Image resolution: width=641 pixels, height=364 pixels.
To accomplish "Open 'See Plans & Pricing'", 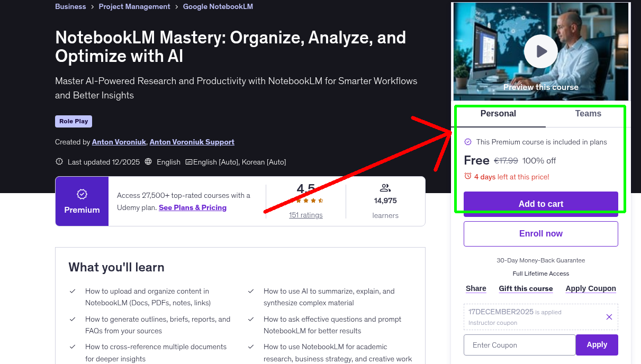I will (192, 207).
